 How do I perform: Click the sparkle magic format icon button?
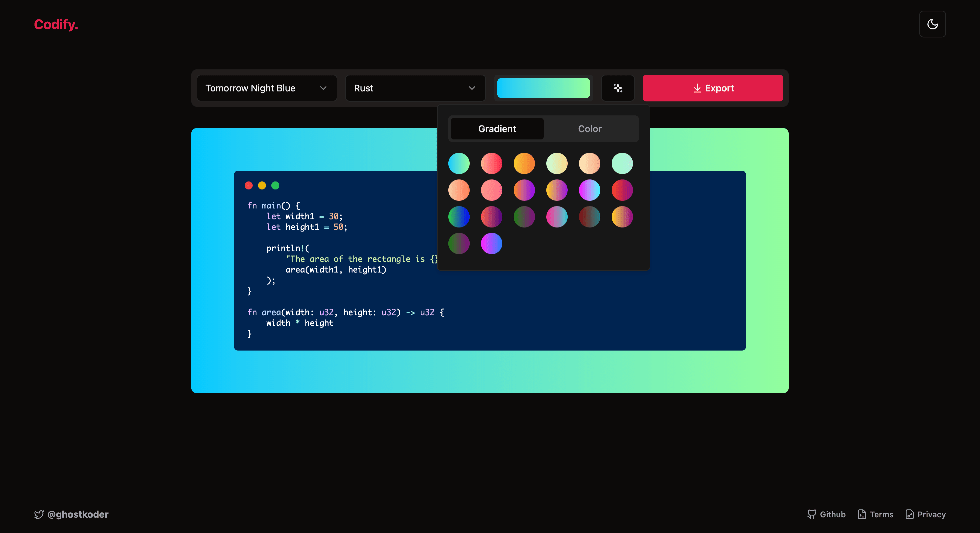pos(618,88)
